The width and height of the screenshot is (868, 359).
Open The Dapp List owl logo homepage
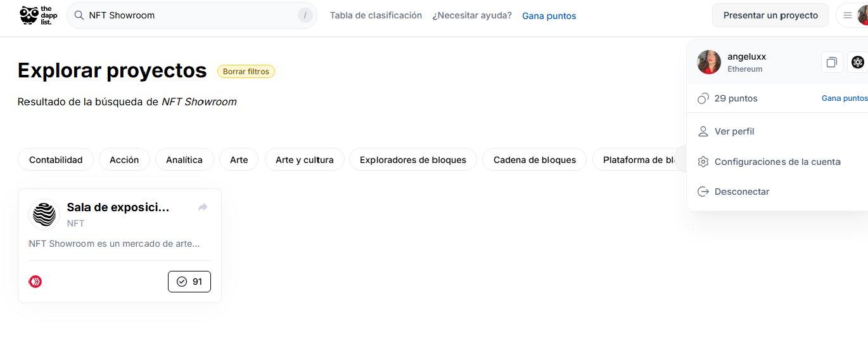pyautogui.click(x=38, y=15)
